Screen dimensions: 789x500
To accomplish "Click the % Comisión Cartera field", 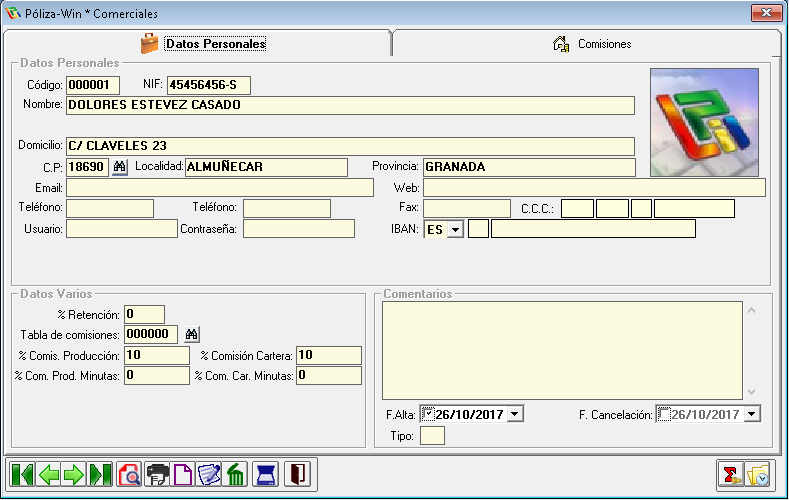I will point(329,355).
